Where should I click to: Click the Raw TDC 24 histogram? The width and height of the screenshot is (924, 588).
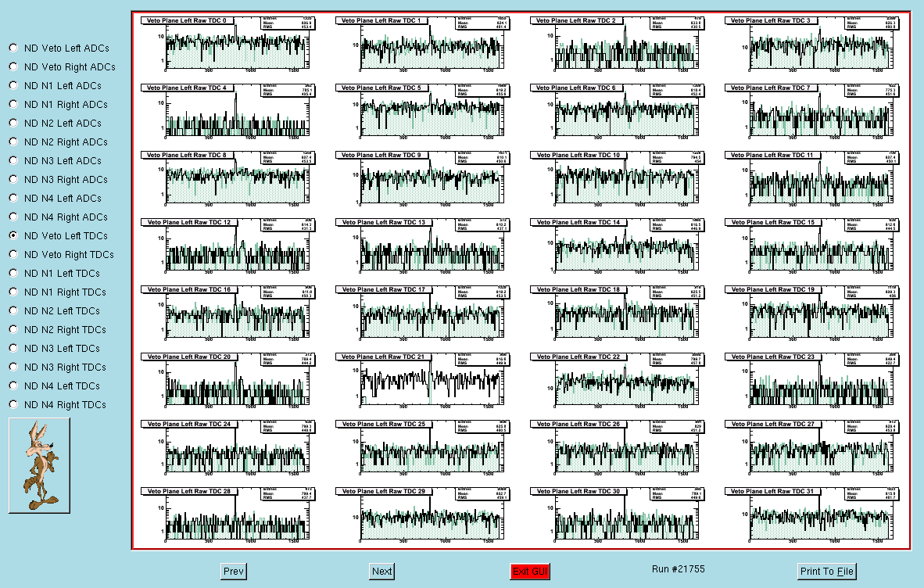click(x=228, y=449)
